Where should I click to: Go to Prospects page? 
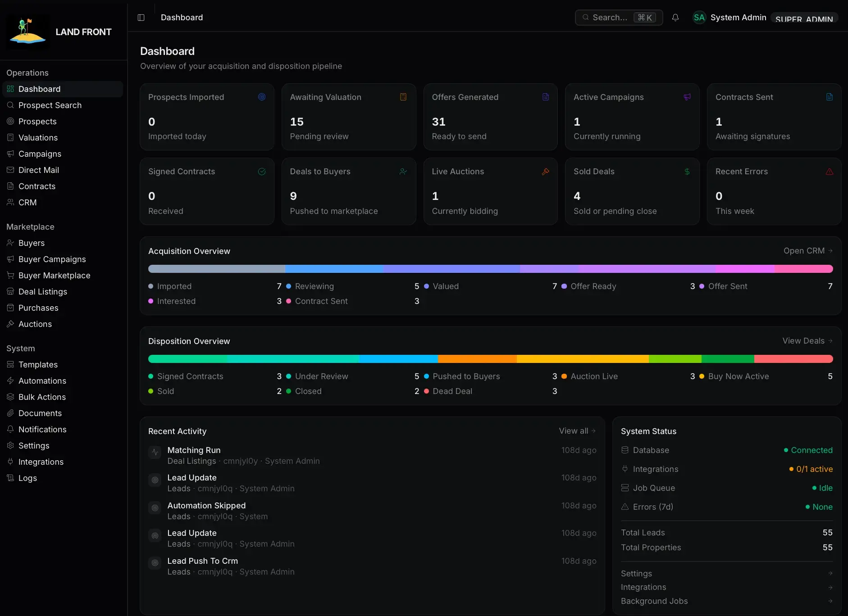[63, 122]
